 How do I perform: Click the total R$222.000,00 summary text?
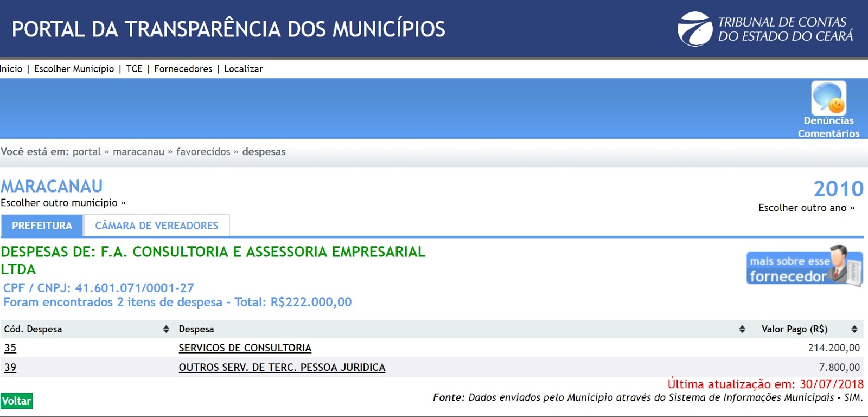[177, 302]
